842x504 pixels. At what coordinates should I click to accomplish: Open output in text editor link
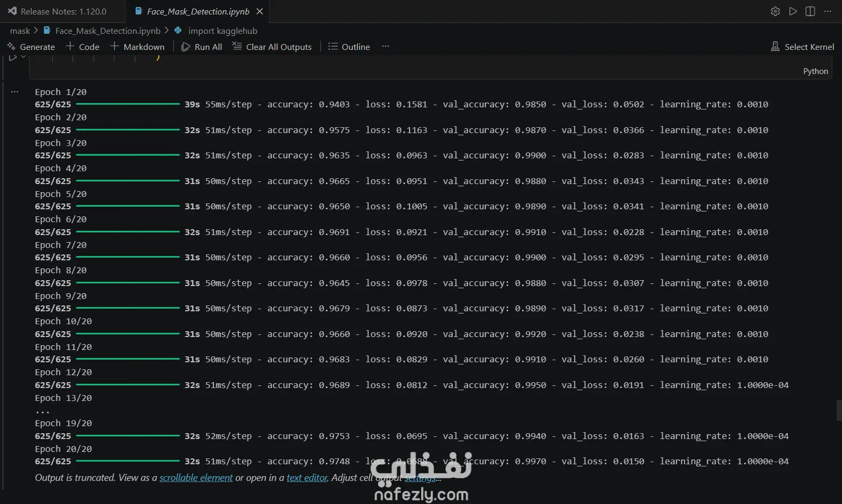click(x=307, y=478)
